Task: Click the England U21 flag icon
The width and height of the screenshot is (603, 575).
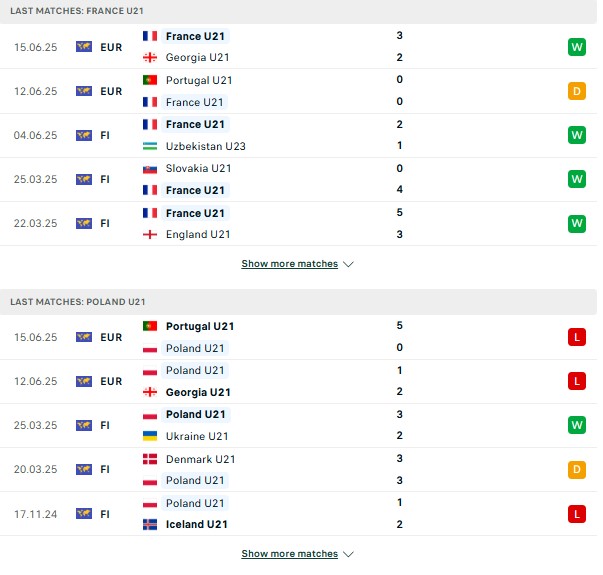Action: click(150, 235)
